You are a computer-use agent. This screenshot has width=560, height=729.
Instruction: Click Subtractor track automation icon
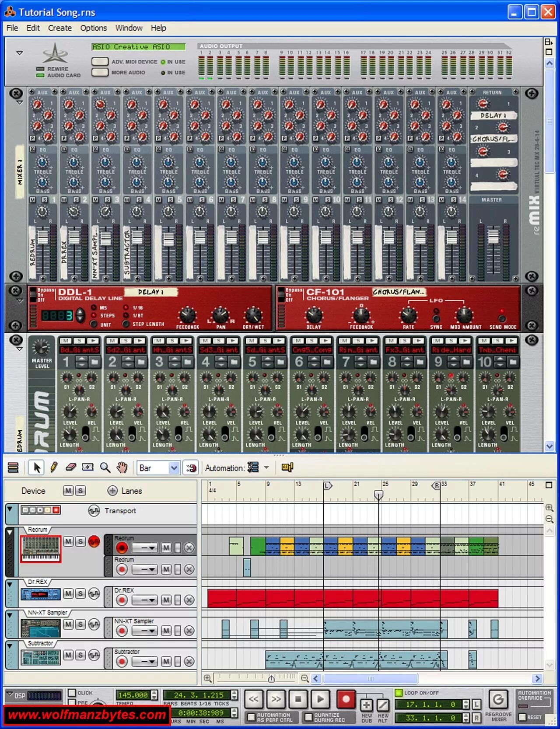pyautogui.click(x=94, y=655)
